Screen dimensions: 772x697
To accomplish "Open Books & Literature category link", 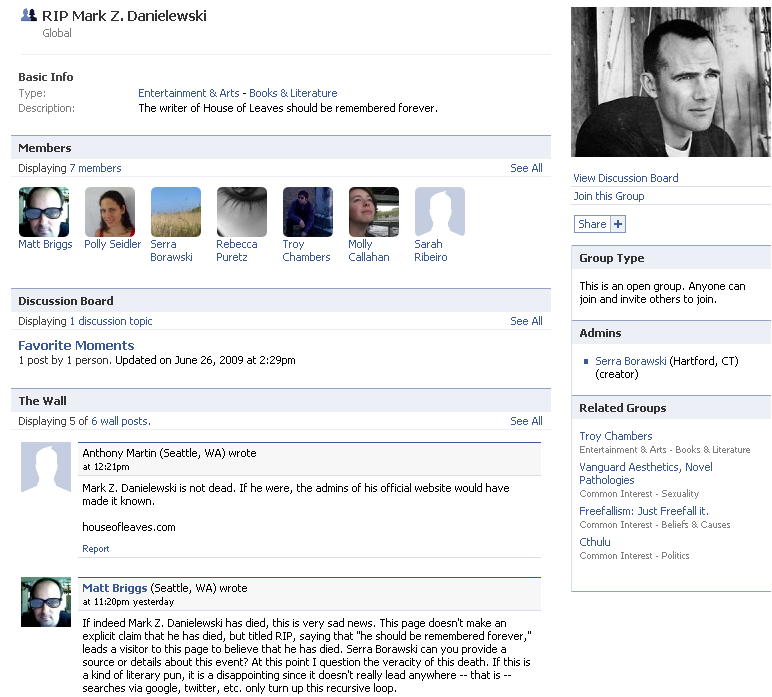I will coord(293,93).
